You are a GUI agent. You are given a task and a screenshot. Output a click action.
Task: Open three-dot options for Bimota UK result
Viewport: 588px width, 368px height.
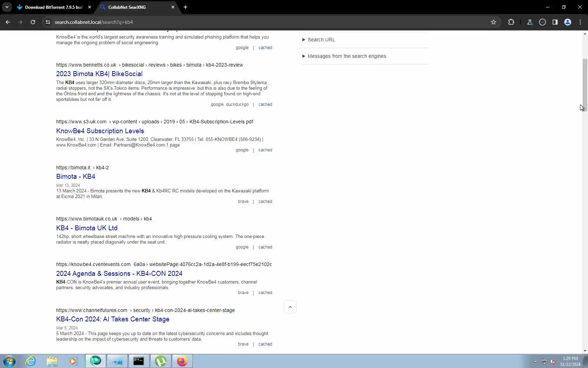(x=253, y=247)
